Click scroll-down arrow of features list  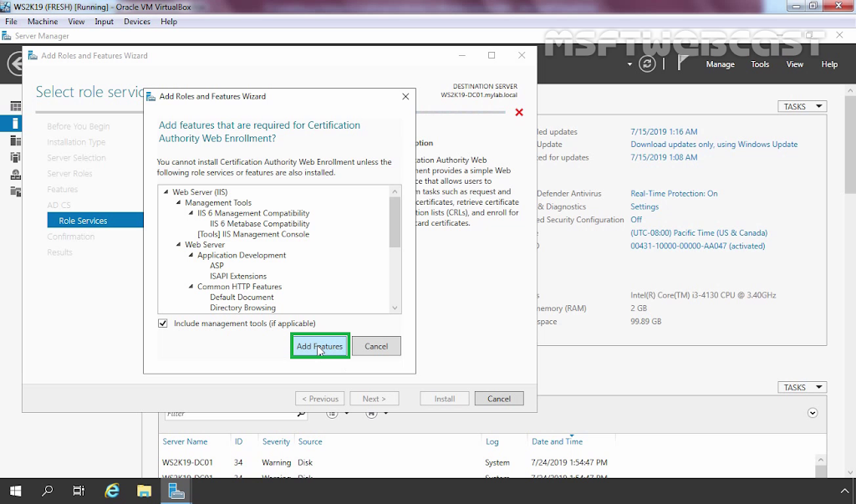(395, 308)
